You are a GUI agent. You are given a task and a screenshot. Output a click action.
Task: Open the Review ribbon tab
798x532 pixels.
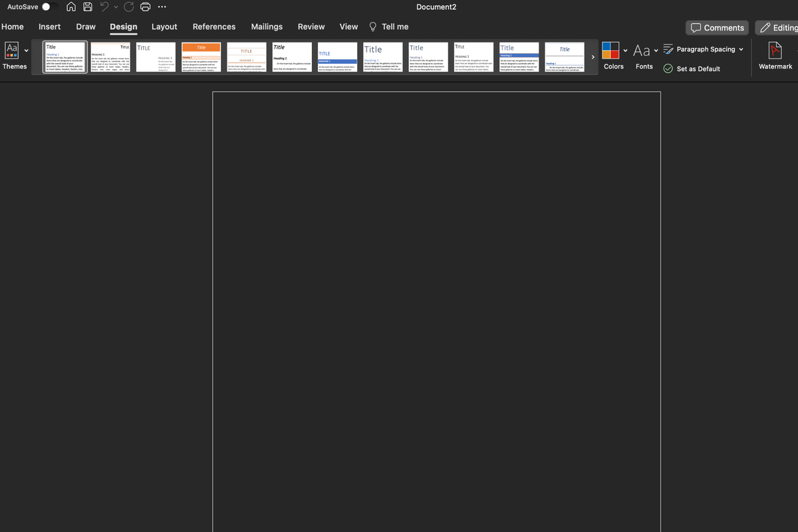pos(311,27)
